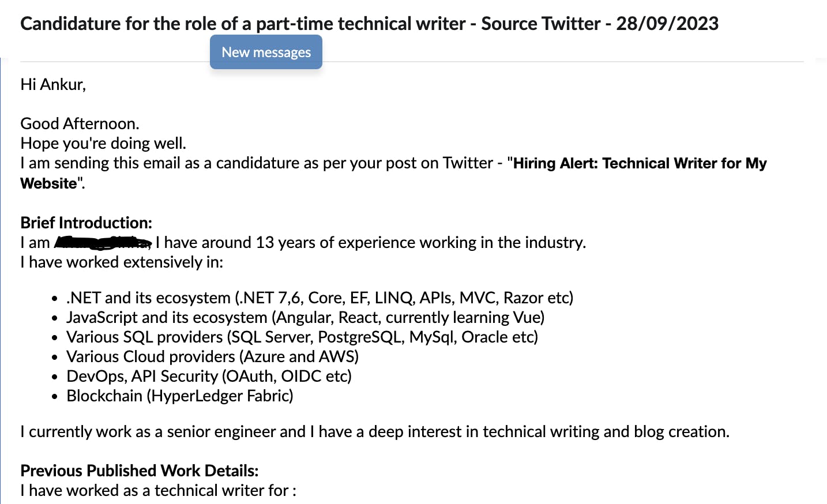Click the blacked-out redacted name

pos(103,243)
